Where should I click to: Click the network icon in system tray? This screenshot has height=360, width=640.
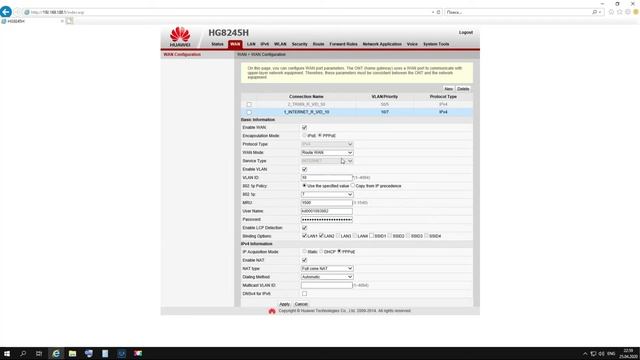(593, 354)
